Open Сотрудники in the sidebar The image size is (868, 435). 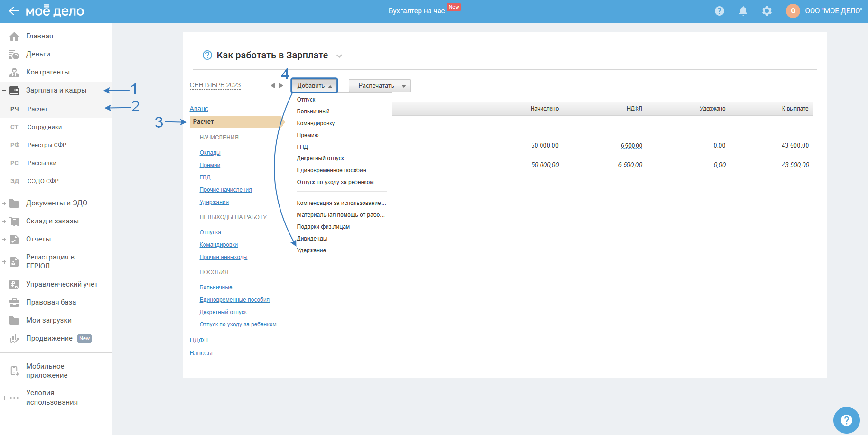tap(45, 127)
